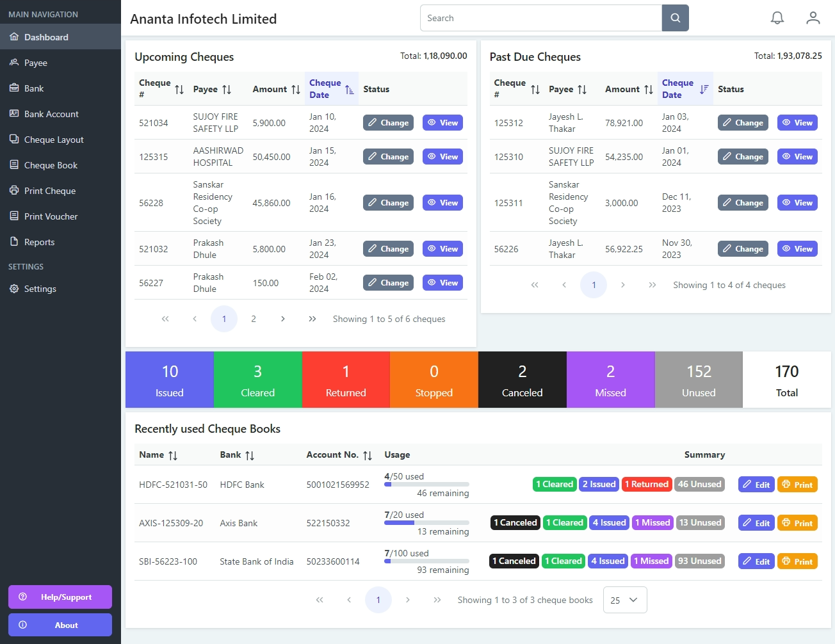Screen dimensions: 835x644
Task: Go to first page of Past Due Cheques
Action: [x=535, y=285]
